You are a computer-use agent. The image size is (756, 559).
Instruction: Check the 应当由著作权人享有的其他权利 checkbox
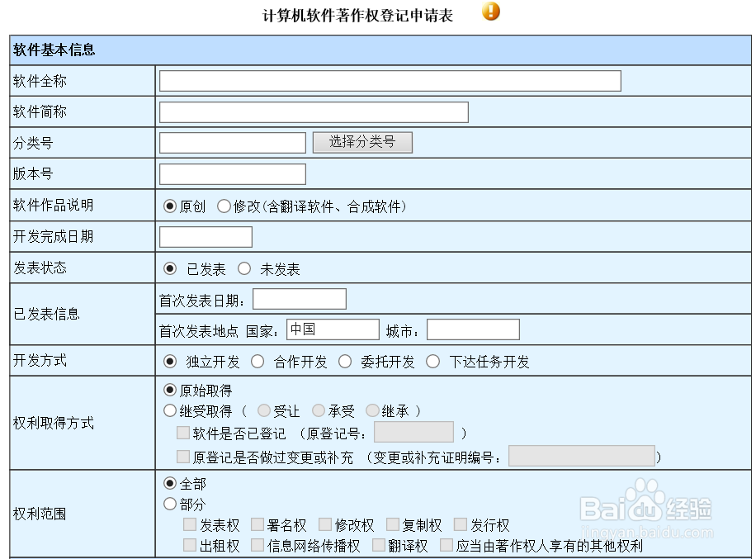pyautogui.click(x=447, y=545)
